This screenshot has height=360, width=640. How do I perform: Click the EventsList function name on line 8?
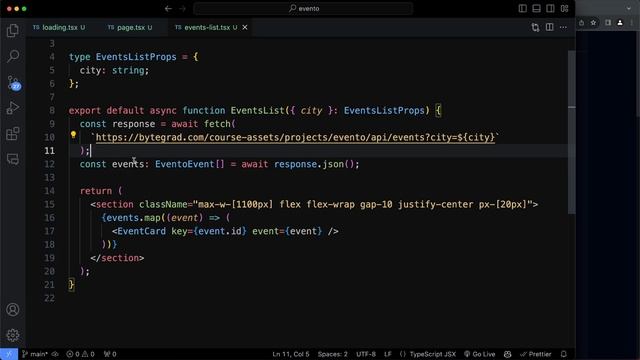click(257, 111)
